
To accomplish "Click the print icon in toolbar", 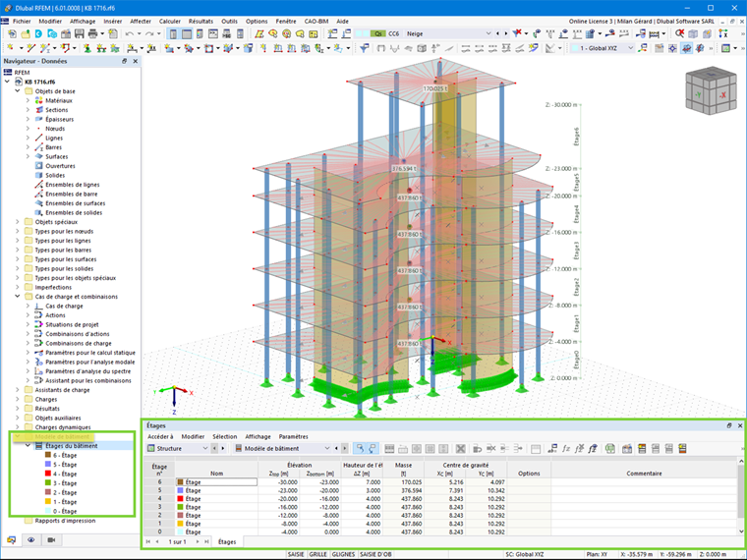I will (92, 33).
